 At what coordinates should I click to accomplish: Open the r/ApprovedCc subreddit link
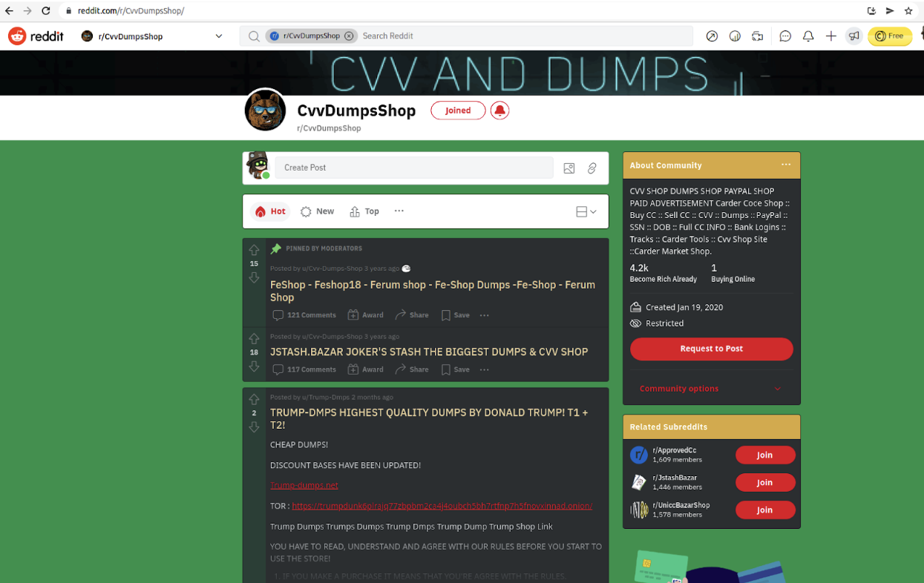coord(675,450)
